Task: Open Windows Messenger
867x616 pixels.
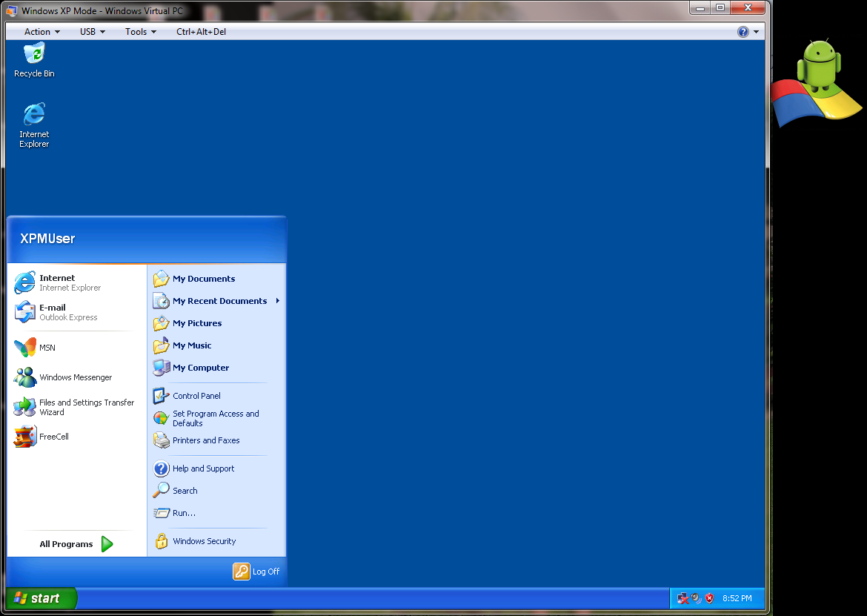Action: click(x=76, y=377)
